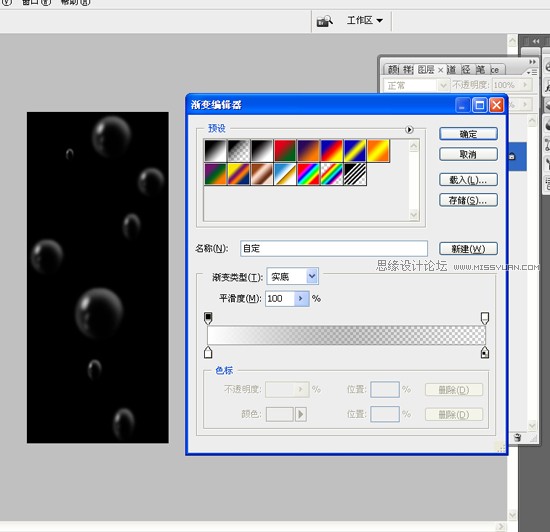The image size is (550, 532).
Task: Select the orange-yellow-orange gradient preset
Action: (x=378, y=151)
